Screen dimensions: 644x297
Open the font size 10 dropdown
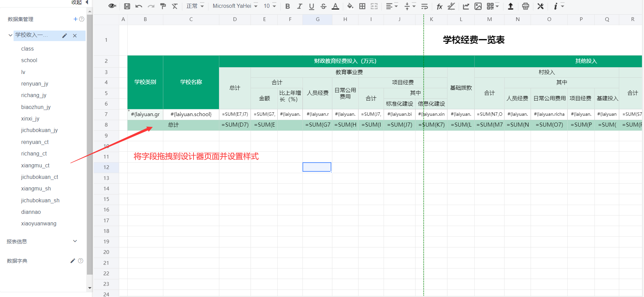pyautogui.click(x=270, y=6)
